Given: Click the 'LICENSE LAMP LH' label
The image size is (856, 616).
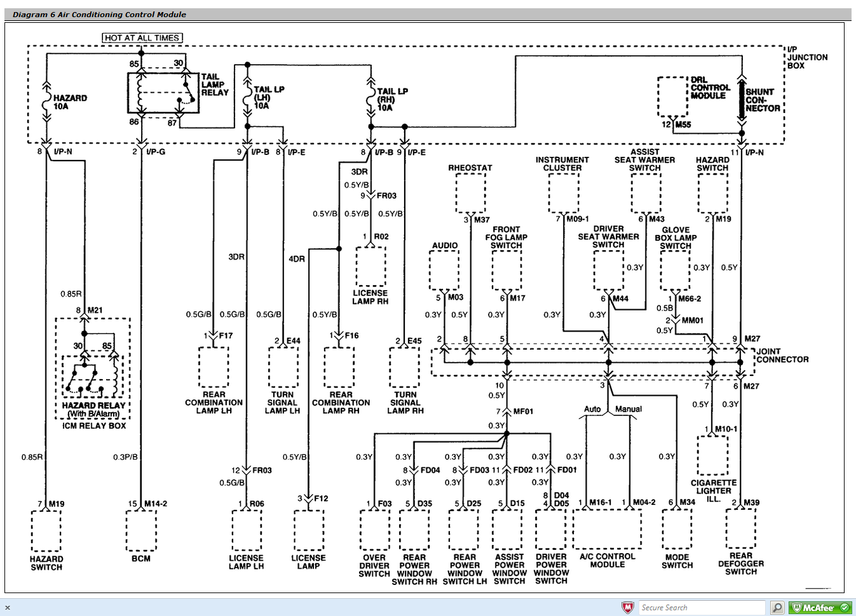Looking at the screenshot, I should pos(246,562).
